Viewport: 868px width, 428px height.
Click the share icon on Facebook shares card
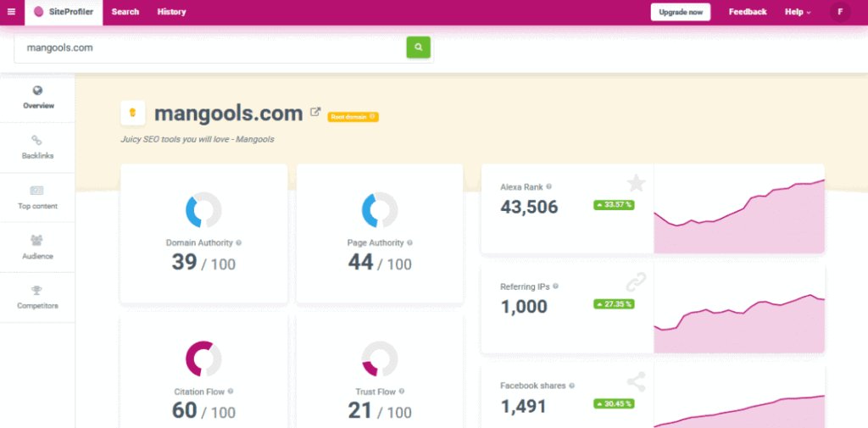[x=636, y=382]
